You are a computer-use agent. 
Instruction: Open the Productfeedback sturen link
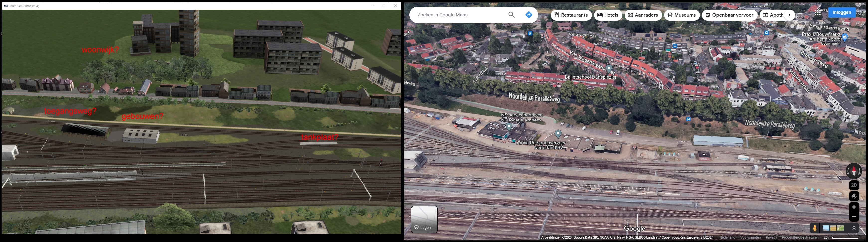click(x=800, y=237)
